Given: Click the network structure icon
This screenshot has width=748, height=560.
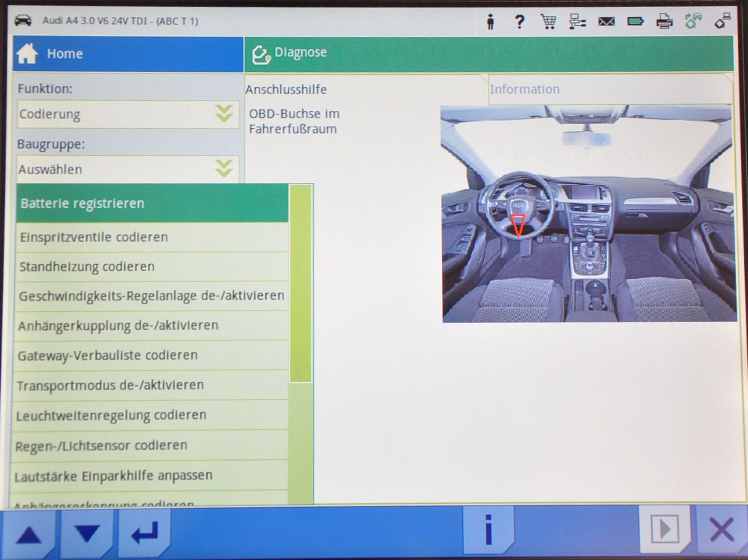Looking at the screenshot, I should point(577,22).
